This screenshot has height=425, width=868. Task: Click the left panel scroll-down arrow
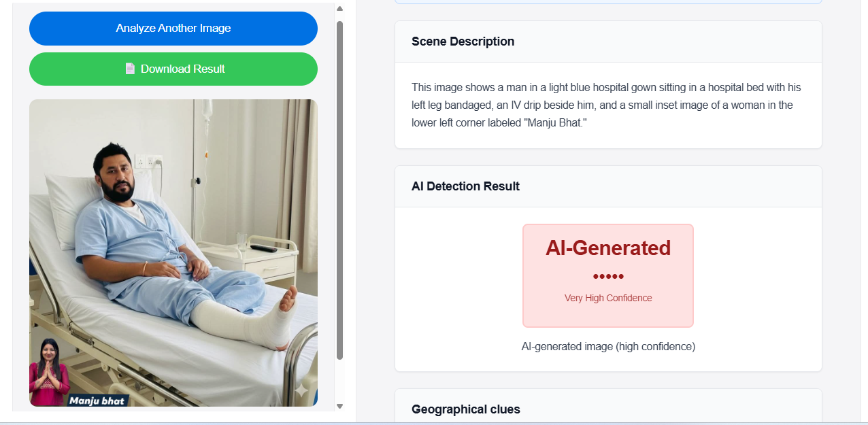click(x=339, y=406)
